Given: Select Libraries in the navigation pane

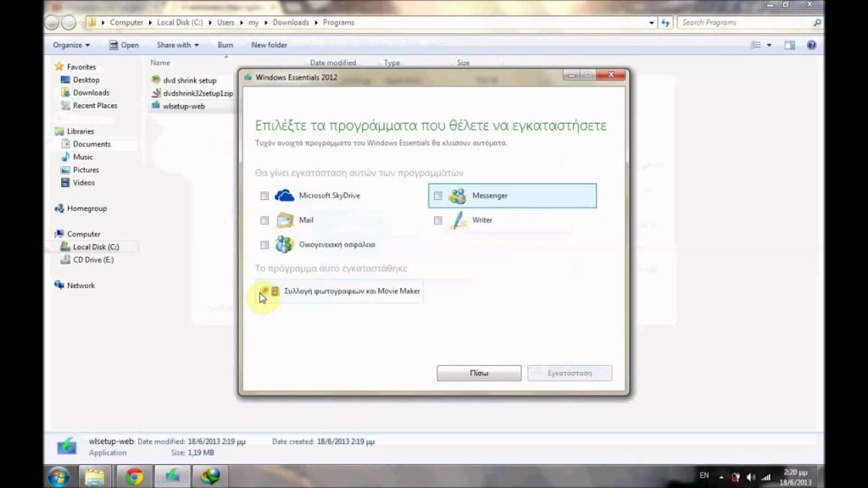Looking at the screenshot, I should (81, 131).
